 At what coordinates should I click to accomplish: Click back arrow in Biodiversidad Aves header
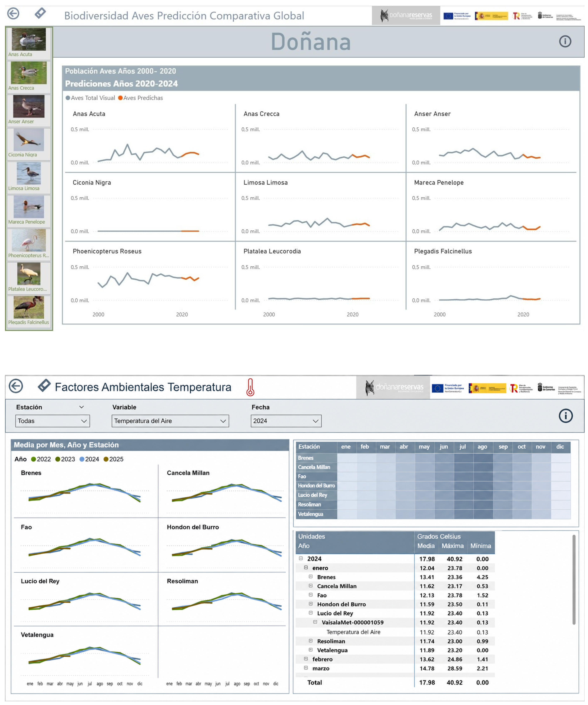[x=13, y=13]
